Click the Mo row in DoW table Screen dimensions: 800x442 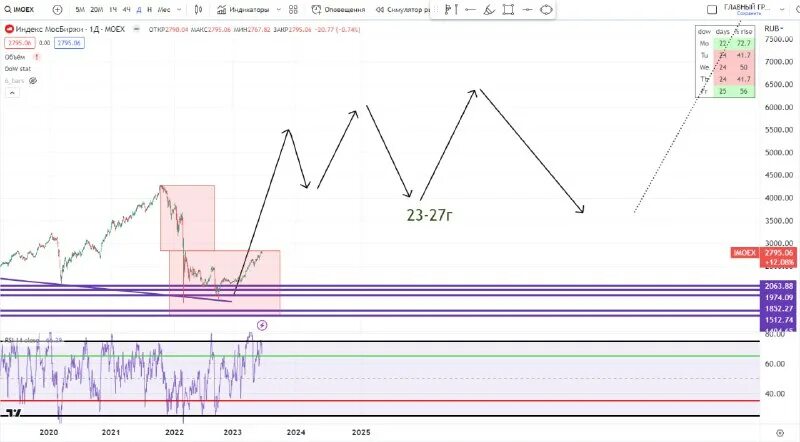[x=725, y=43]
